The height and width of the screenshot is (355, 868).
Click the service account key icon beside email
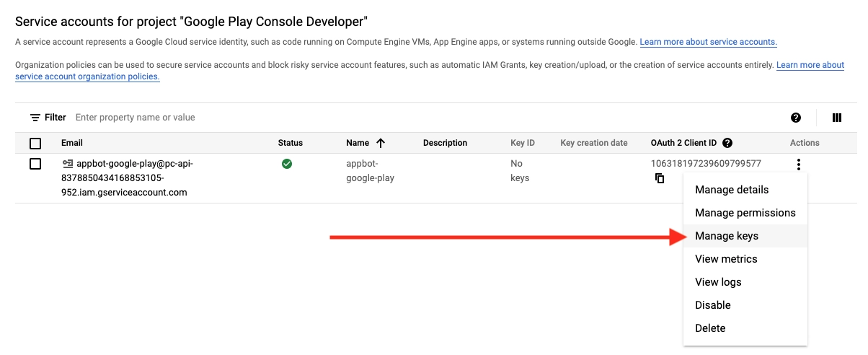pyautogui.click(x=68, y=164)
